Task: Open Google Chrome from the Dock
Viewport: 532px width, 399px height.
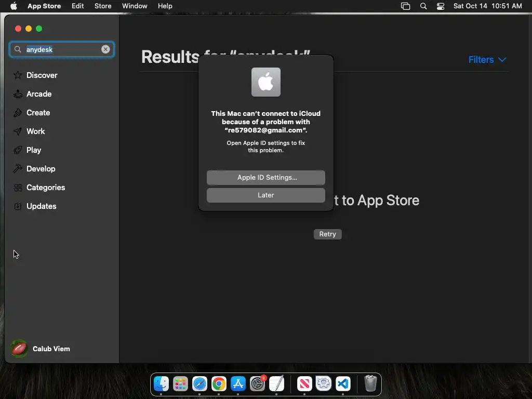Action: click(x=219, y=384)
